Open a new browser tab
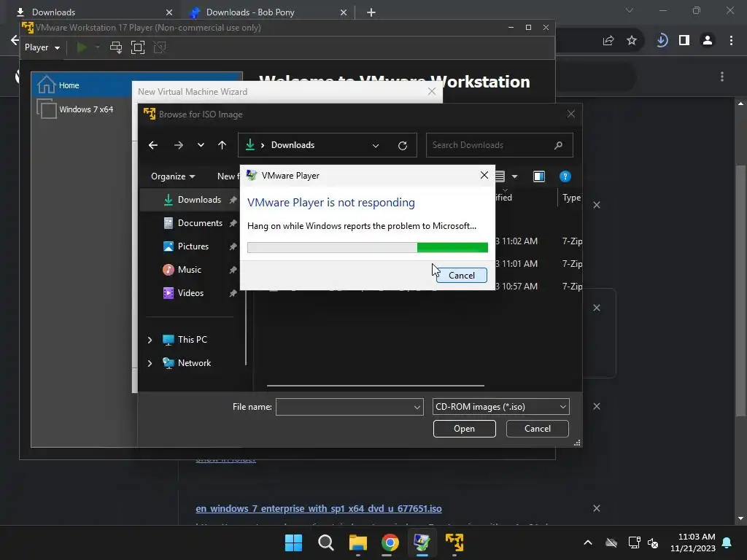 371,12
